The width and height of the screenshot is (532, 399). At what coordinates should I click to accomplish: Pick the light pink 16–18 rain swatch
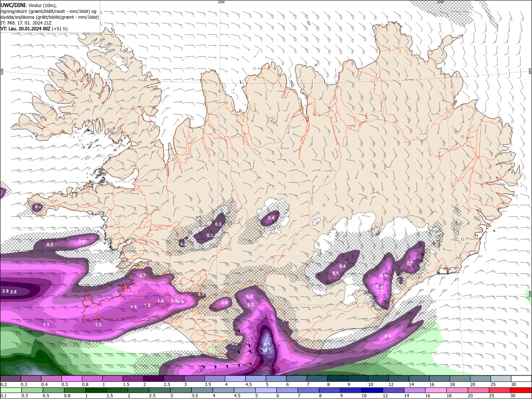coord(436,390)
